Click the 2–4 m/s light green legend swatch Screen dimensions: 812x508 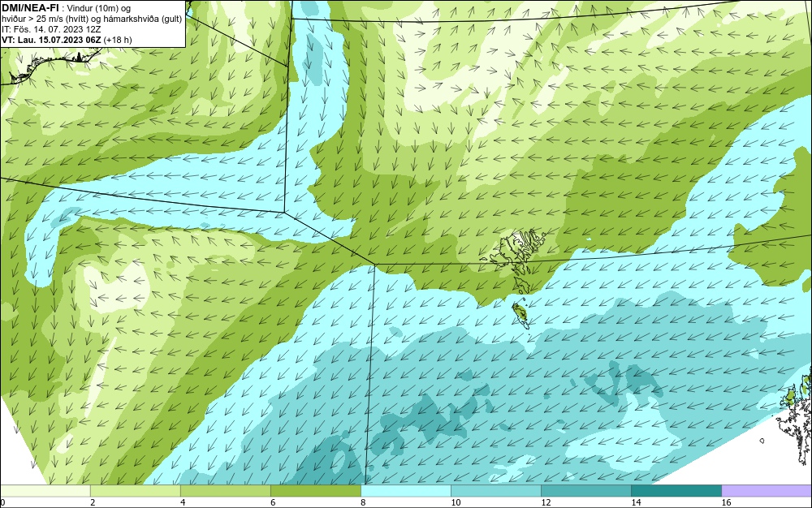pos(136,490)
